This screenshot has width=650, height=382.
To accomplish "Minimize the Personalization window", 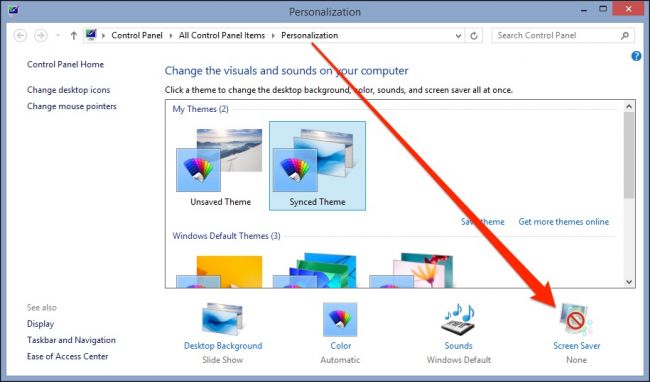I will (584, 10).
